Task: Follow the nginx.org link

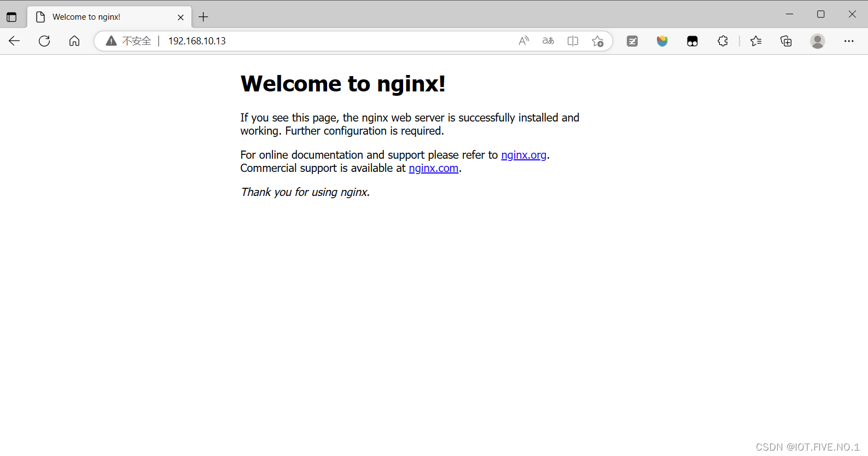Action: click(524, 155)
